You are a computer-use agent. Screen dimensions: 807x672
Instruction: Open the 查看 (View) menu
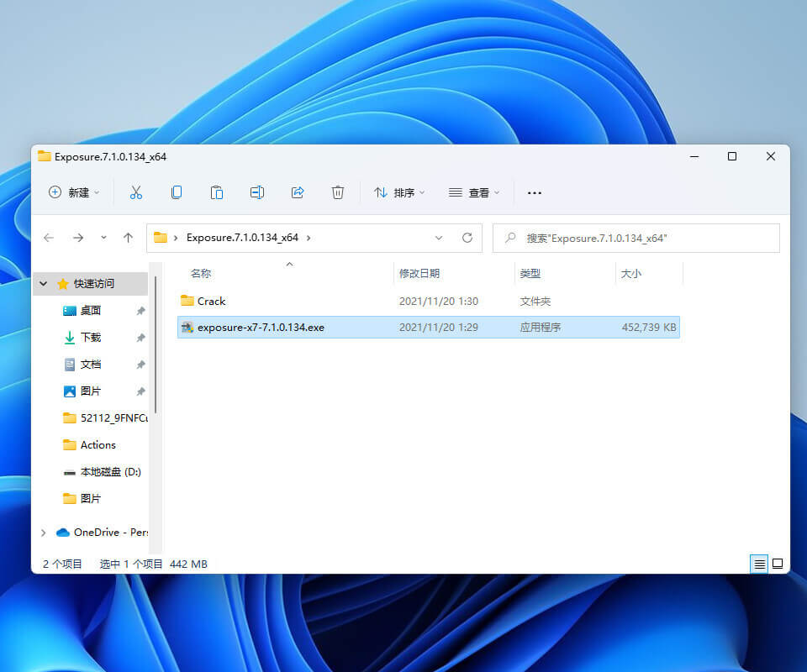pyautogui.click(x=474, y=192)
